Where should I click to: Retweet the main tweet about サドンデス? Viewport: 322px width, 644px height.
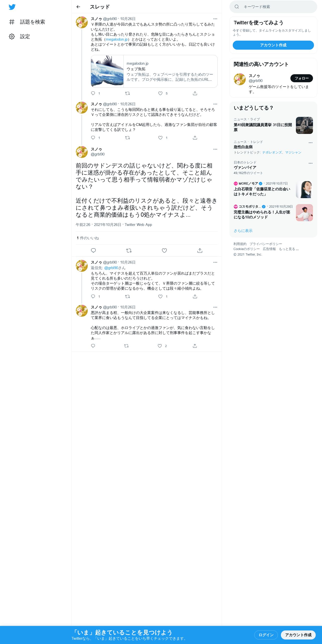pos(129,251)
